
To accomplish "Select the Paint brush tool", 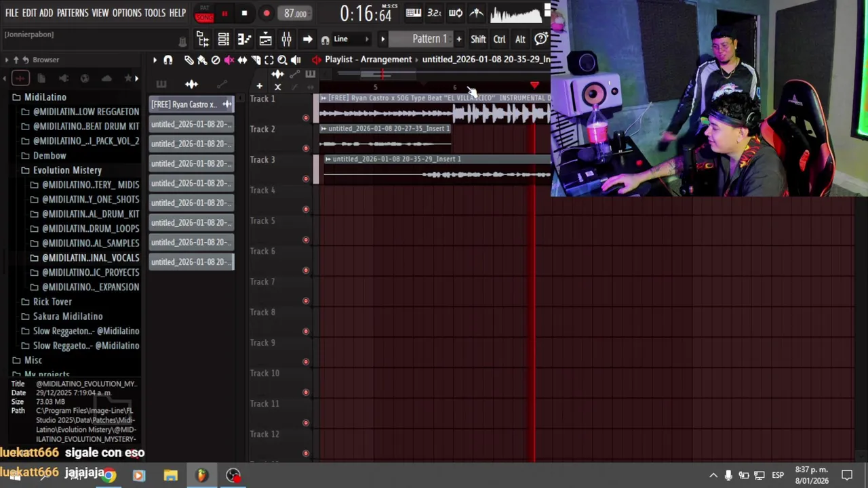I will (x=202, y=60).
